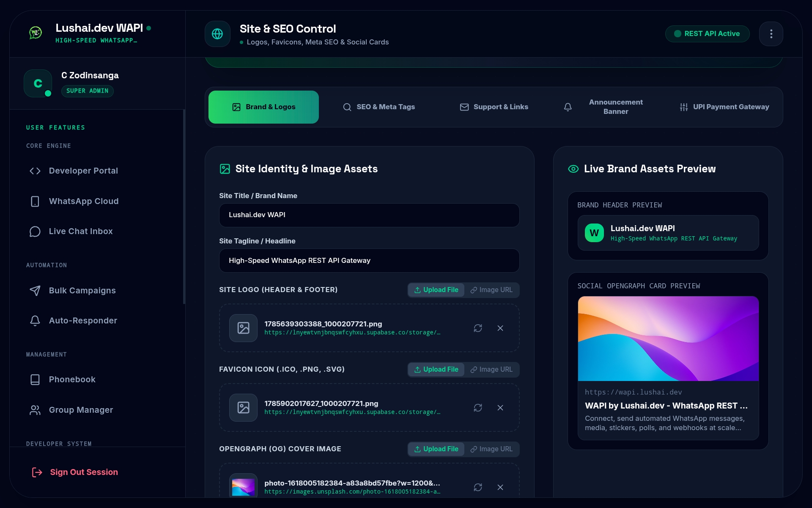Image resolution: width=812 pixels, height=508 pixels.
Task: Open the Announcement Banner tab
Action: tap(604, 107)
